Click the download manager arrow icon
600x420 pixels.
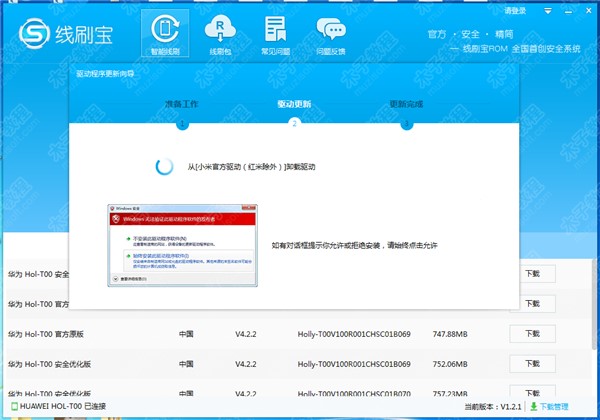(x=533, y=408)
